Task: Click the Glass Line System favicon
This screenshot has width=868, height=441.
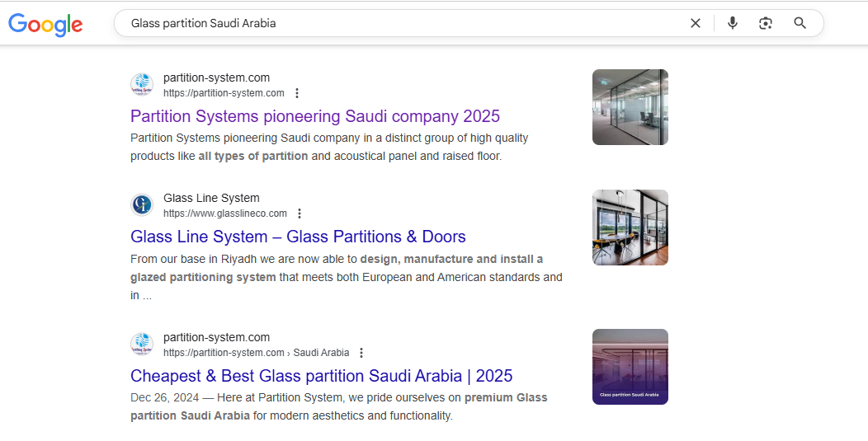Action: click(142, 204)
